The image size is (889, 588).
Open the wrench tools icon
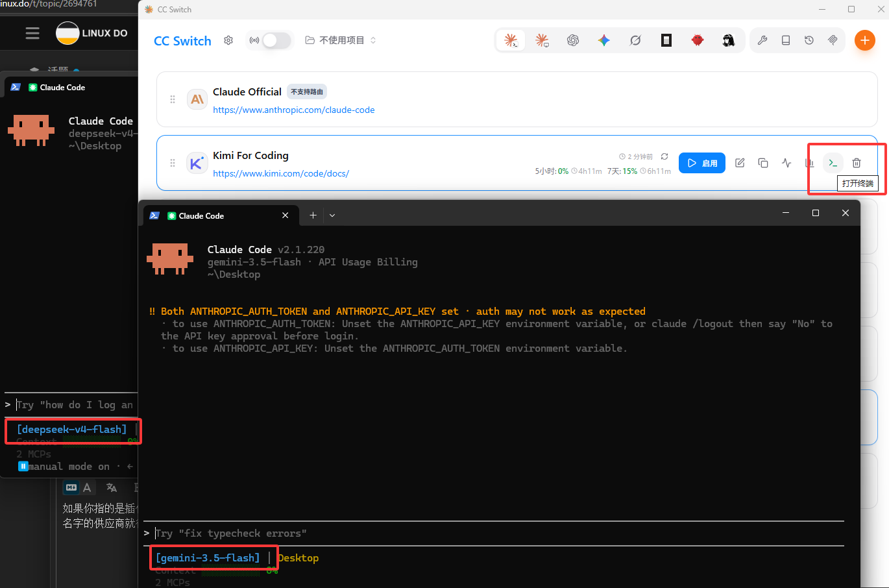pyautogui.click(x=762, y=40)
